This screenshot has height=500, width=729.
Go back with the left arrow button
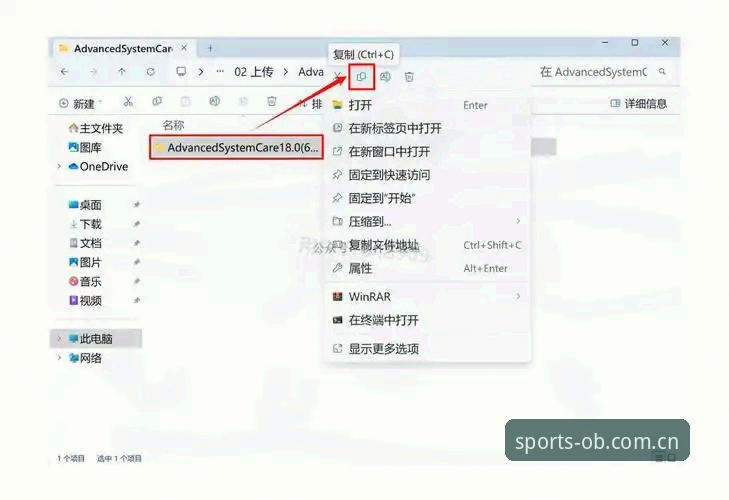coord(65,72)
